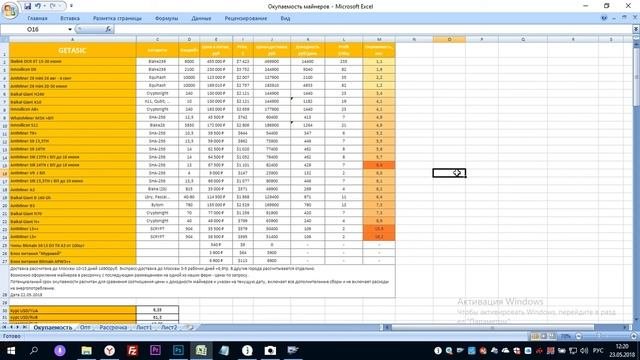This screenshot has width=640, height=360.
Task: Click the scroll right arrow of horizontal scrollbar
Action: click(x=625, y=327)
